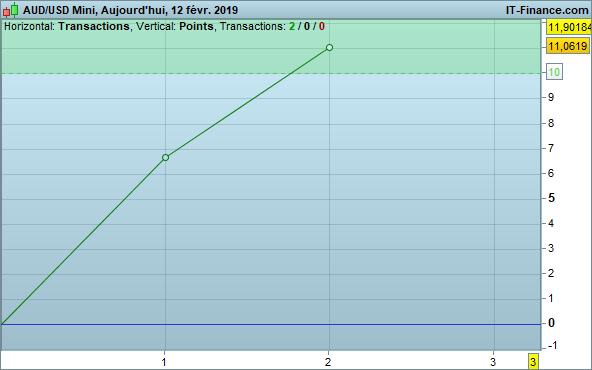The width and height of the screenshot is (592, 370).
Task: Click the orange 11,0619 value label
Action: pyautogui.click(x=568, y=46)
